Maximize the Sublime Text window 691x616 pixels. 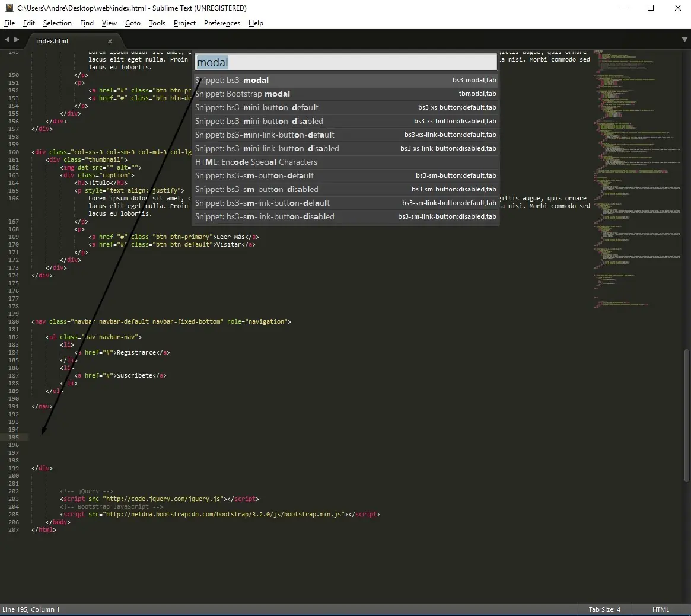tap(651, 8)
